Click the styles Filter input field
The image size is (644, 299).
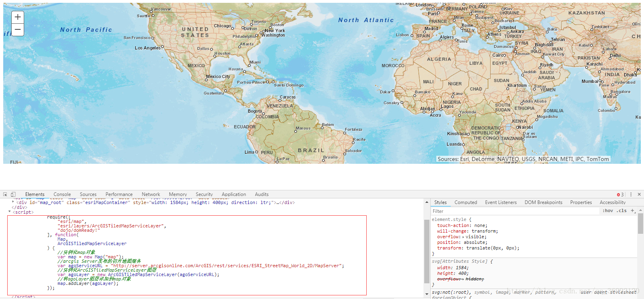[515, 211]
